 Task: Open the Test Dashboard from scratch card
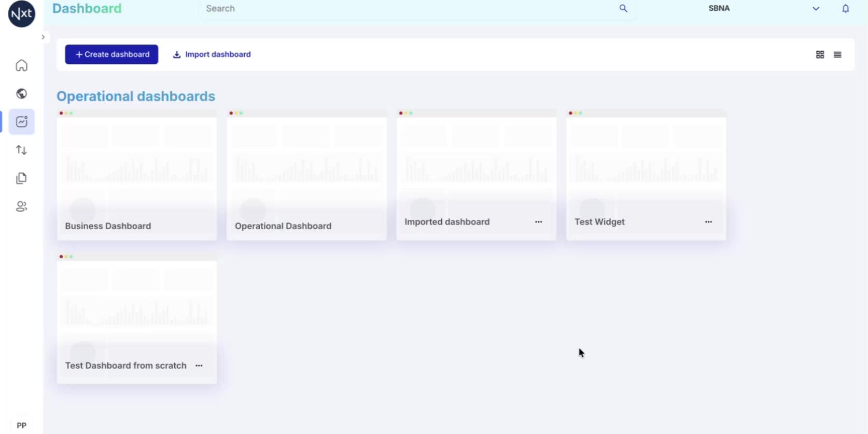137,318
